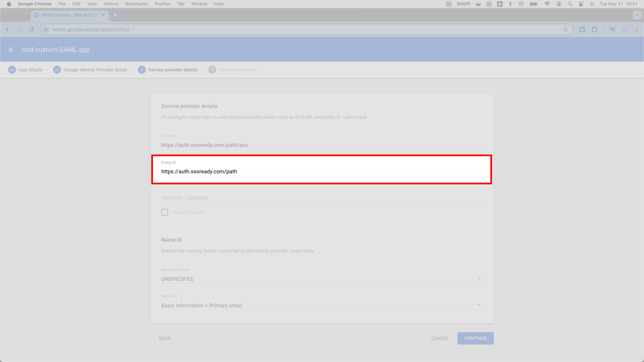Go to App details step

(25, 70)
